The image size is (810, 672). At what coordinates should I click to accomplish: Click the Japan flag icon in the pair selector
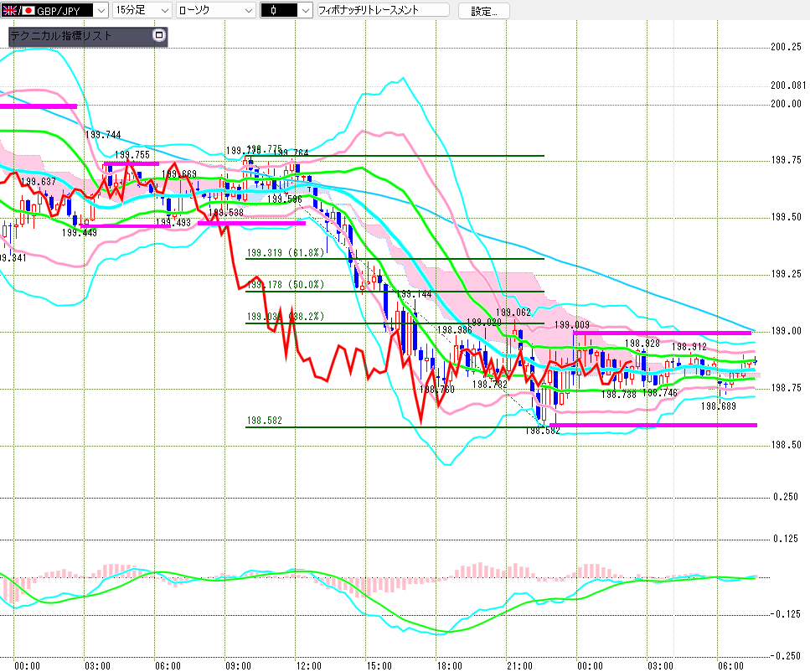[28, 10]
